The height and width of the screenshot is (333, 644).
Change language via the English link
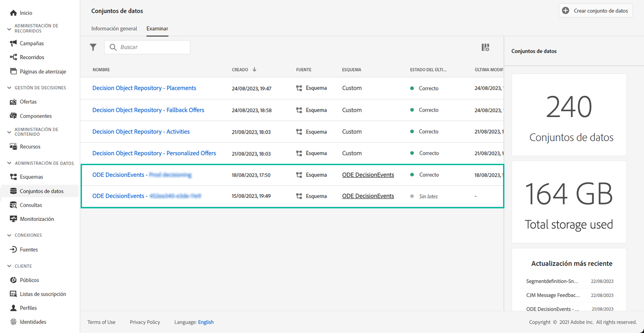pyautogui.click(x=206, y=322)
